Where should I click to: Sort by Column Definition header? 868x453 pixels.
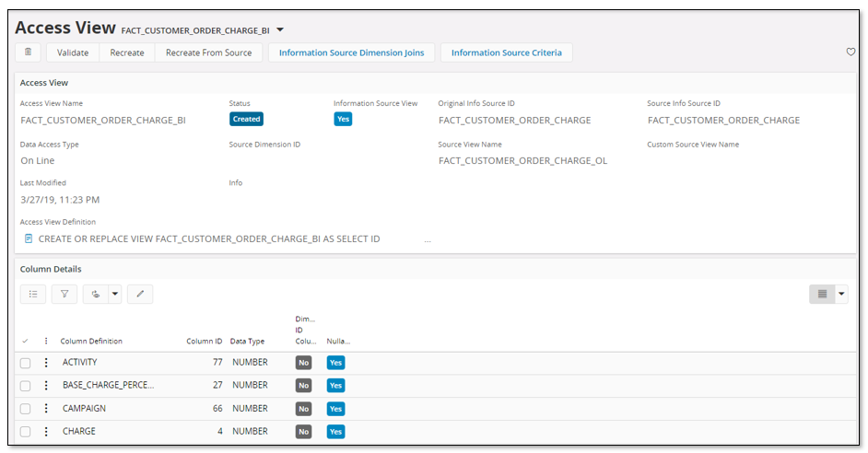tap(91, 341)
